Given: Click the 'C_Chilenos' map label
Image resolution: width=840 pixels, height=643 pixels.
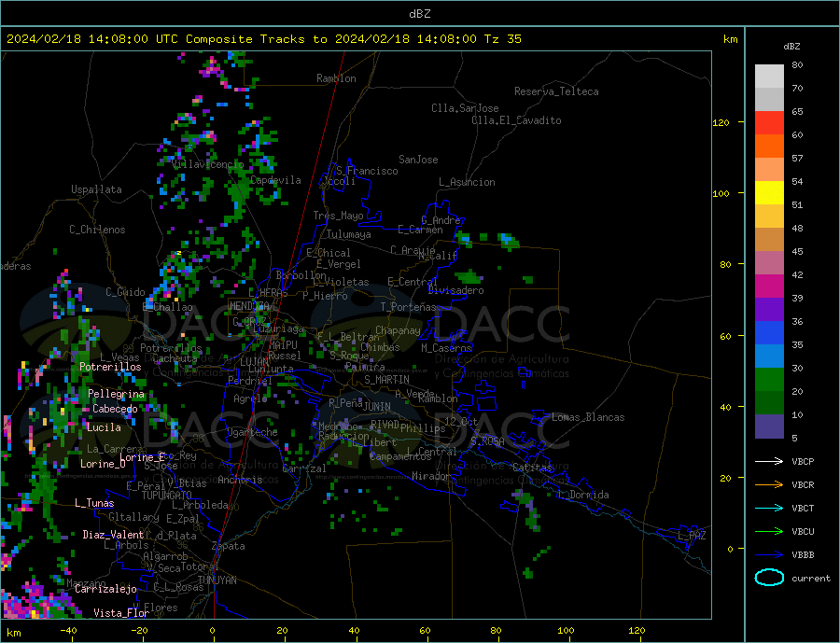Looking at the screenshot, I should (97, 230).
